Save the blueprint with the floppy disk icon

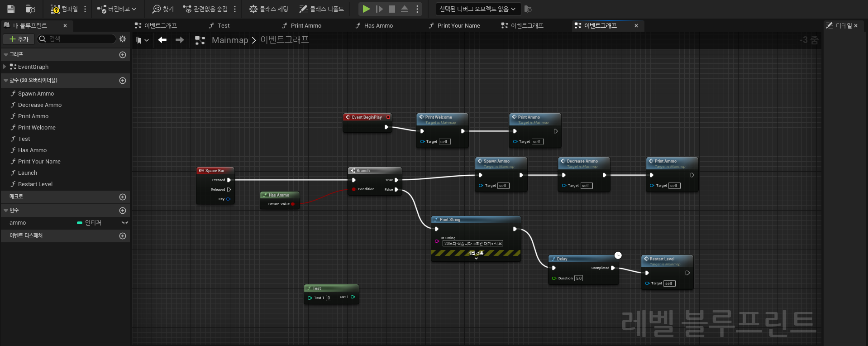pos(11,9)
